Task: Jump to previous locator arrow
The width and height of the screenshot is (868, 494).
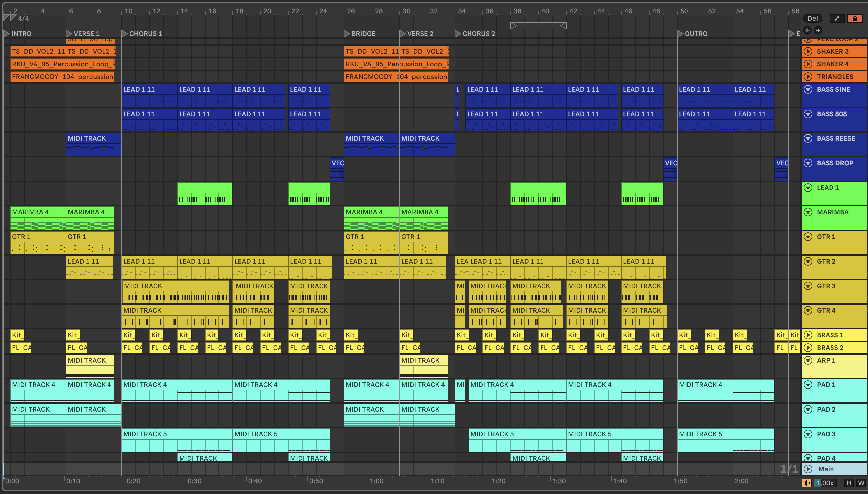Action: point(808,30)
